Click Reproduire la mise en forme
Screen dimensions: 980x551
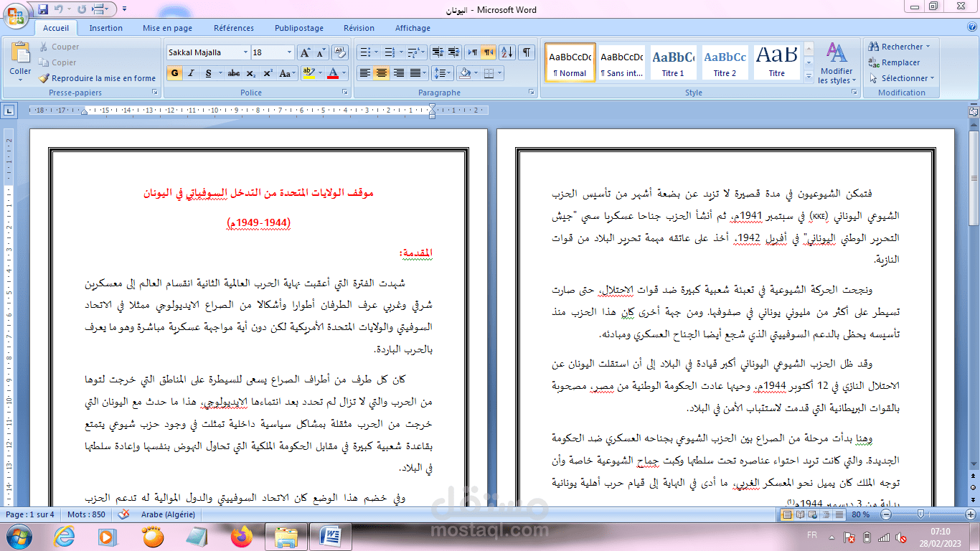(97, 78)
